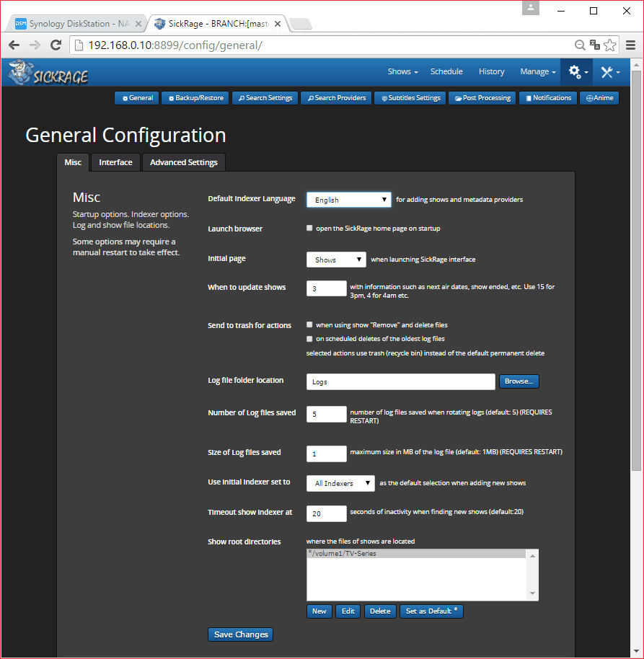Click Save Changes button

tap(240, 634)
